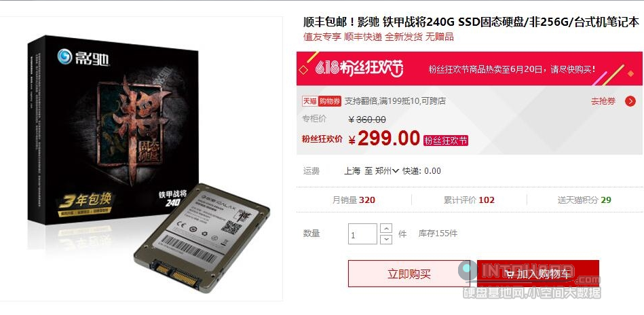Open the 上海 至 郑州 shipping selector
Viewport: 644px width, 315px height.
point(371,171)
